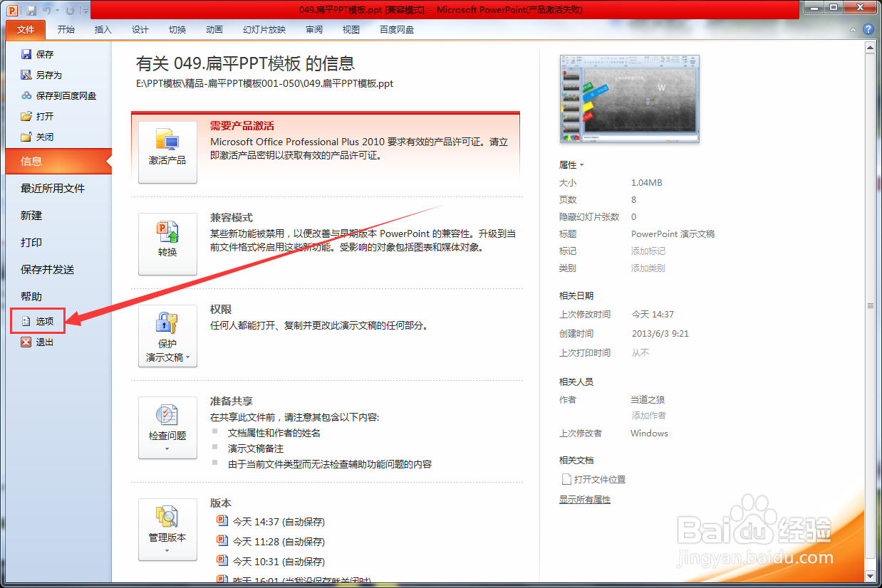Open the Undo history dropdown arrow
The width and height of the screenshot is (882, 588).
point(57,11)
